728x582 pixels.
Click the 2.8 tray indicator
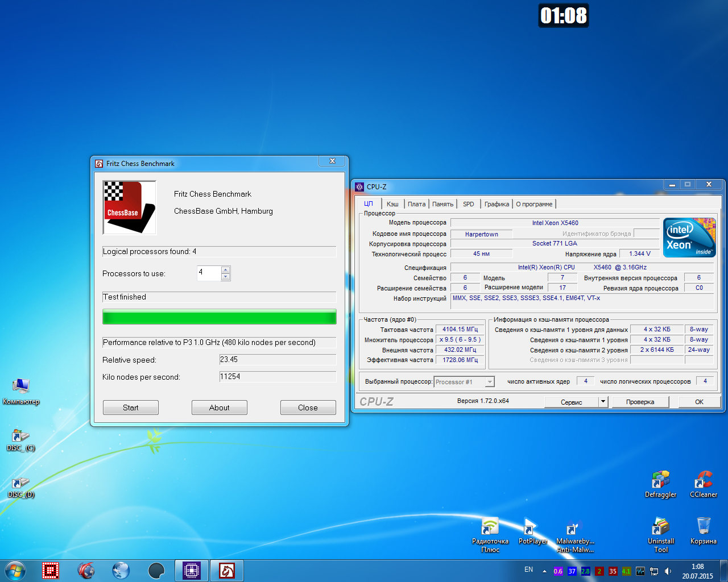pyautogui.click(x=585, y=571)
